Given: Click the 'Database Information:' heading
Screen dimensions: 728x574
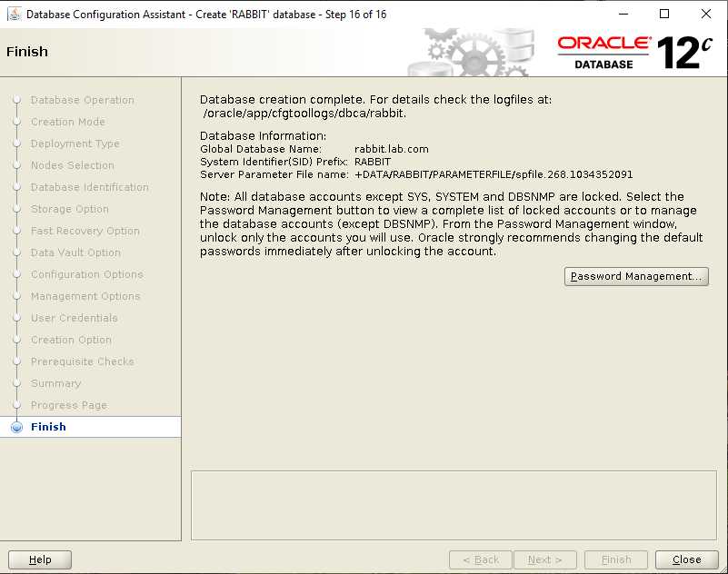Looking at the screenshot, I should click(x=264, y=136).
